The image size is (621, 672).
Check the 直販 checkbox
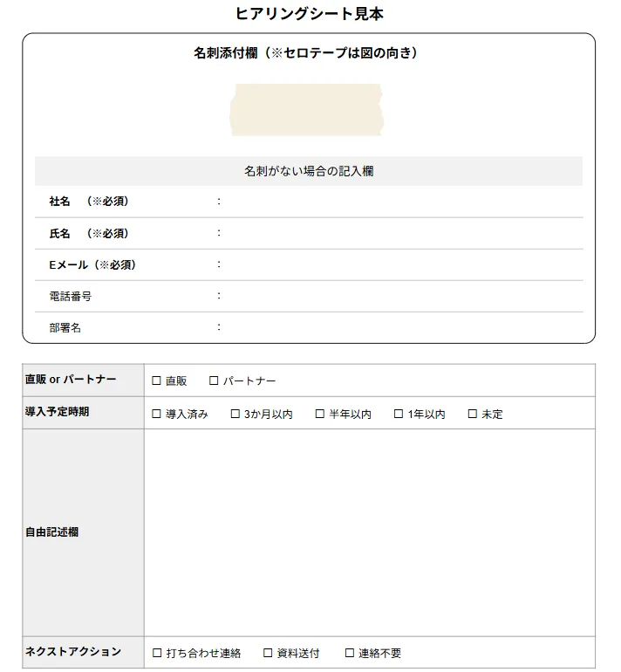click(x=157, y=381)
